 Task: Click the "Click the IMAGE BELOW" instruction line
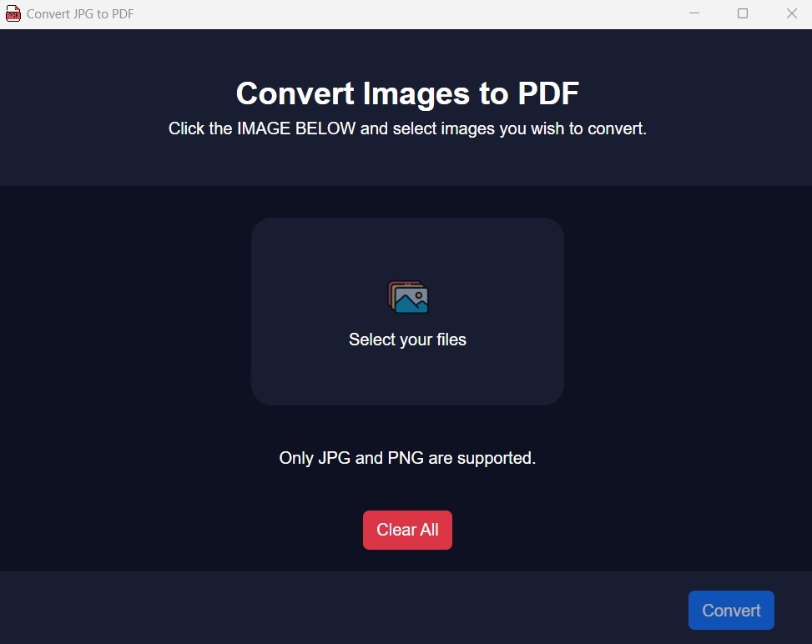[407, 128]
